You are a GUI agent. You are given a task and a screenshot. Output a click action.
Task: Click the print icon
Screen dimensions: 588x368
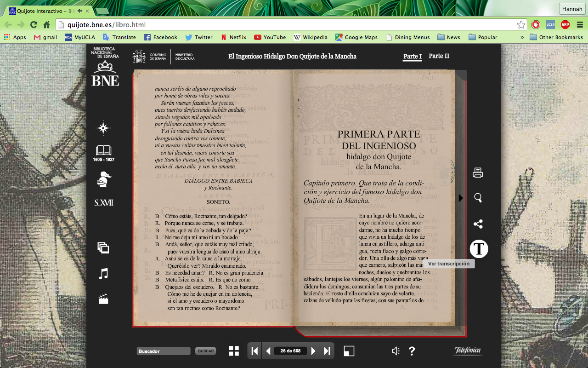point(478,173)
